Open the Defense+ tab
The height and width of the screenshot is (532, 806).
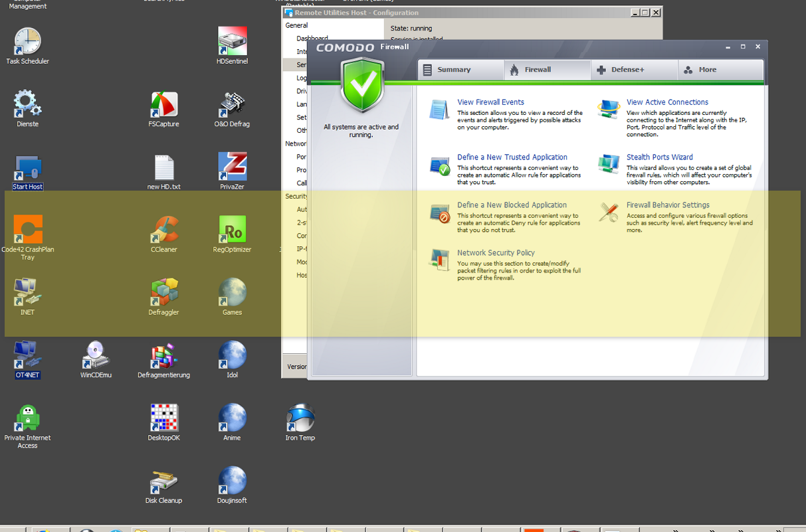coord(634,70)
